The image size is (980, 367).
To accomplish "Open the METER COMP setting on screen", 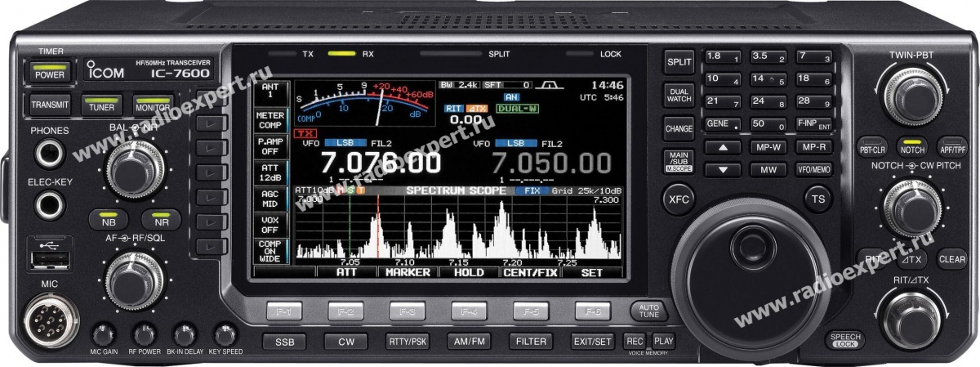I will [x=270, y=120].
